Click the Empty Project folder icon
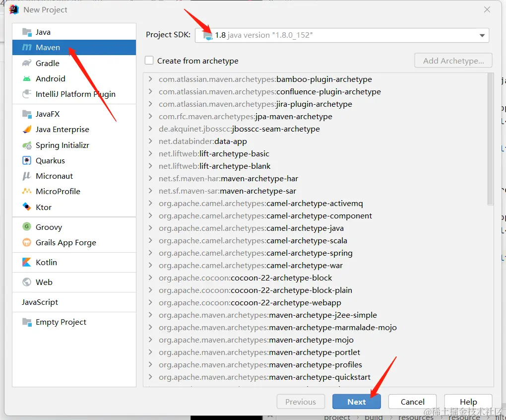506x420 pixels. tap(27, 322)
